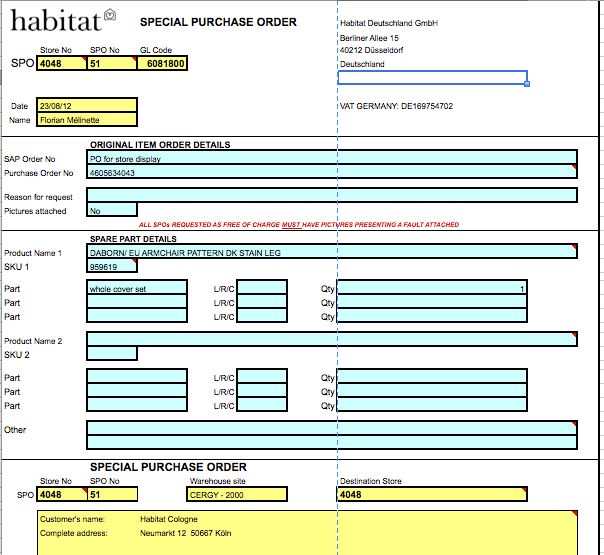This screenshot has width=604, height=555.
Task: Select the Complete address line Neumarkt 12
Action: point(195,533)
